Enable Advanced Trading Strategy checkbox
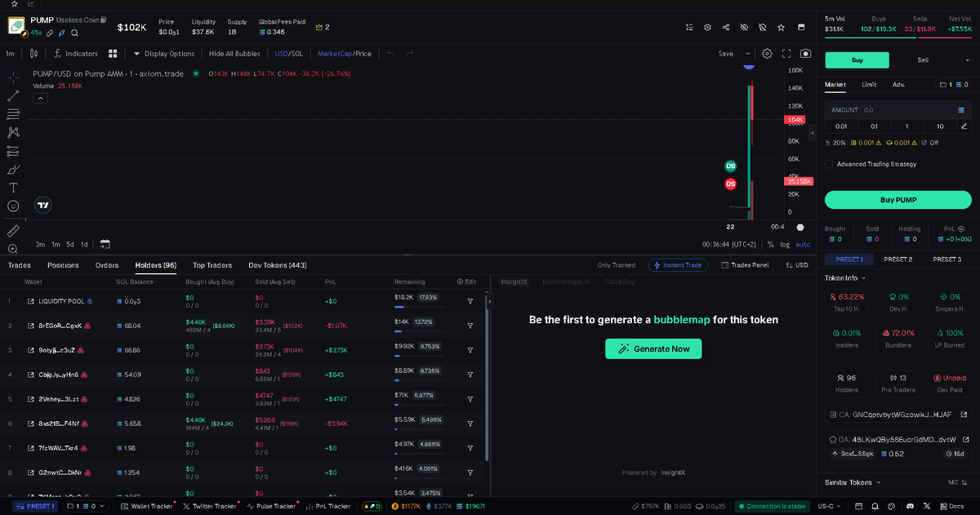 829,164
